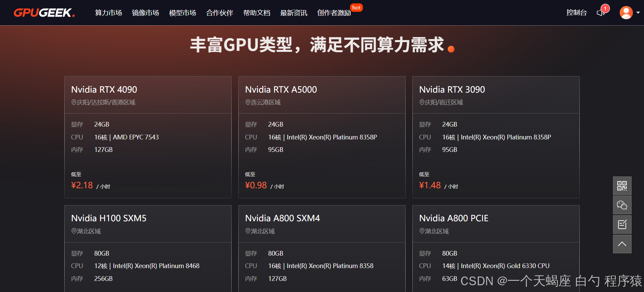Click the location pin on the RTX A5000 card
This screenshot has width=644, height=292.
coord(248,102)
